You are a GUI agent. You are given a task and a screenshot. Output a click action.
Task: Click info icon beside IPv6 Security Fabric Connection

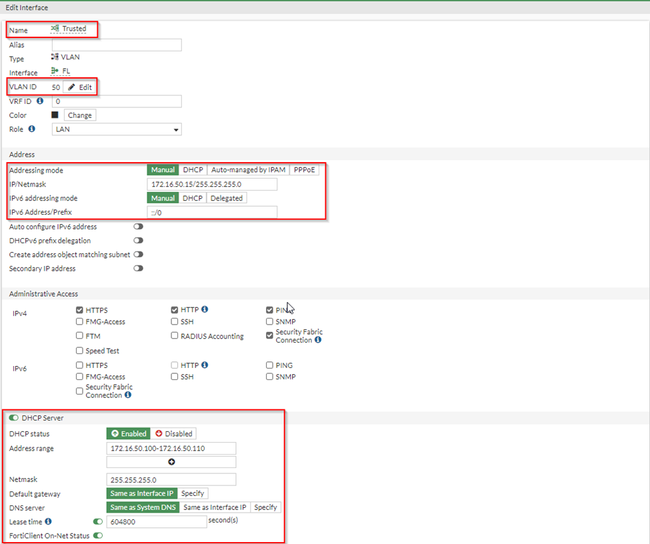[128, 395]
